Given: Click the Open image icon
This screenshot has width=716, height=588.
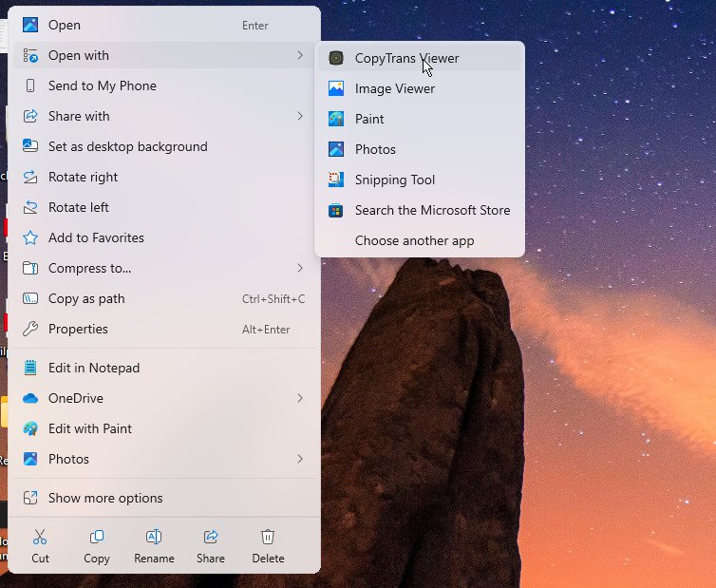Looking at the screenshot, I should point(30,25).
